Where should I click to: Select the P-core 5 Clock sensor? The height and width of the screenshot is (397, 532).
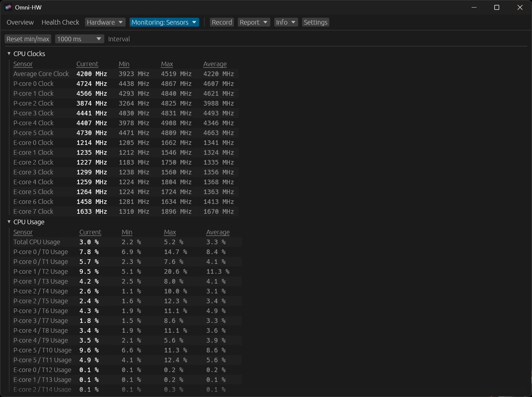point(125,133)
